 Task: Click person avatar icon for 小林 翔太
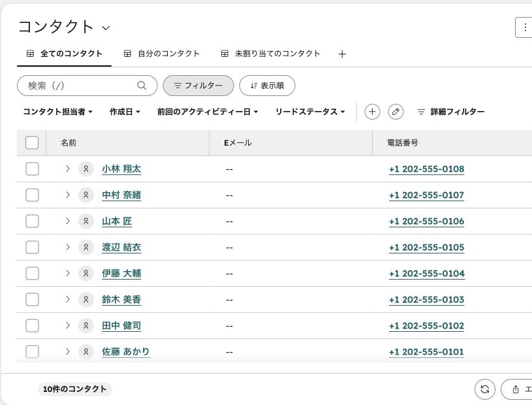click(x=86, y=169)
